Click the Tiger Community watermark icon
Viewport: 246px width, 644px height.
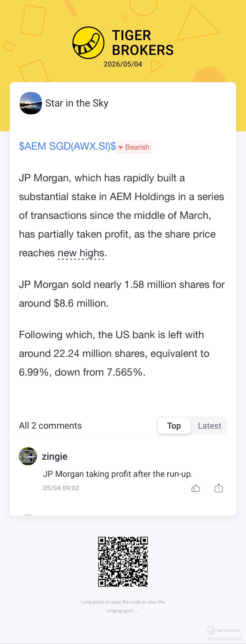pyautogui.click(x=211, y=630)
